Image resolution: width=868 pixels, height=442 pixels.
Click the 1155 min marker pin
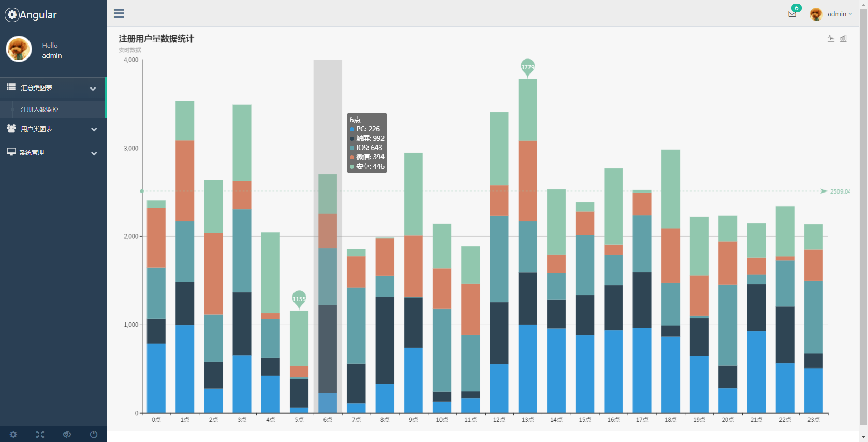299,300
